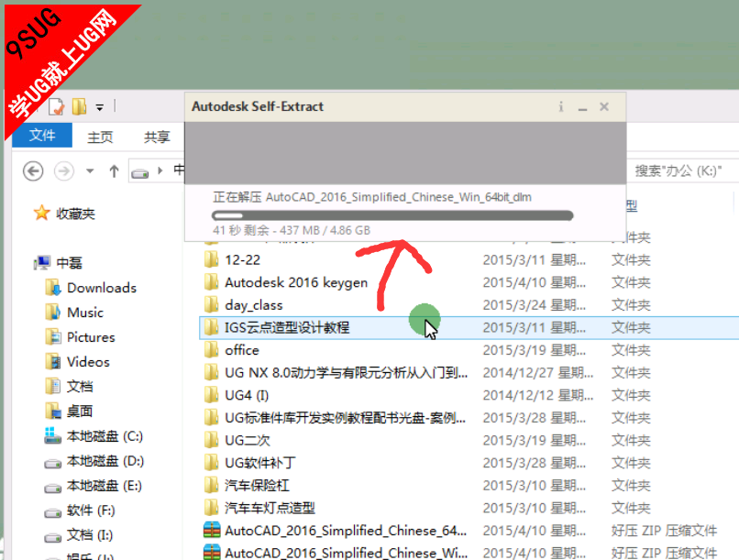The width and height of the screenshot is (739, 560).
Task: Go back with the Explorer back arrow
Action: (x=33, y=171)
